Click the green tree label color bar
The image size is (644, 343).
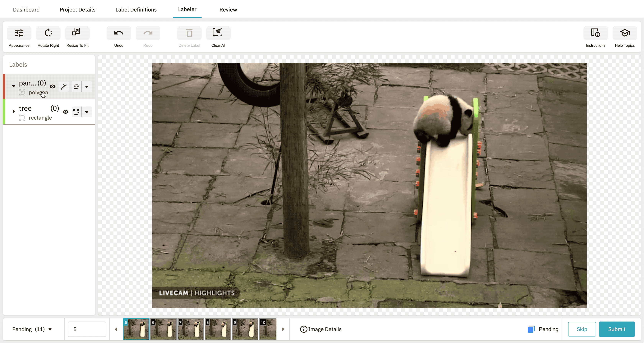pos(4,112)
